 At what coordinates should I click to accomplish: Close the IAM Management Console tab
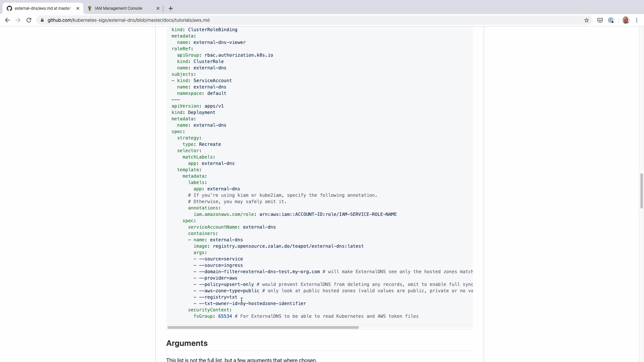click(x=158, y=8)
